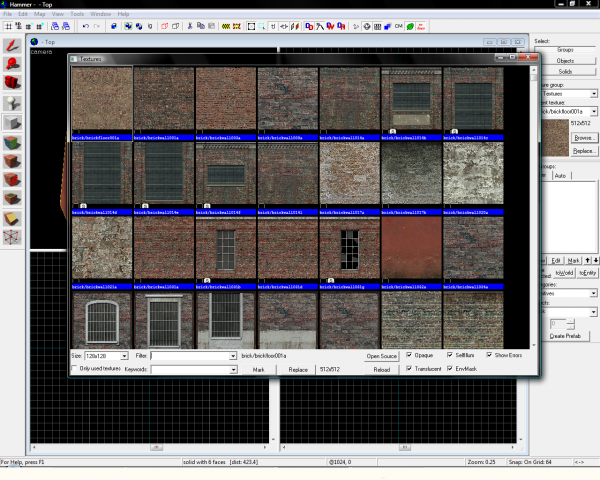Toggle the 2D grid display icon

point(8,26)
